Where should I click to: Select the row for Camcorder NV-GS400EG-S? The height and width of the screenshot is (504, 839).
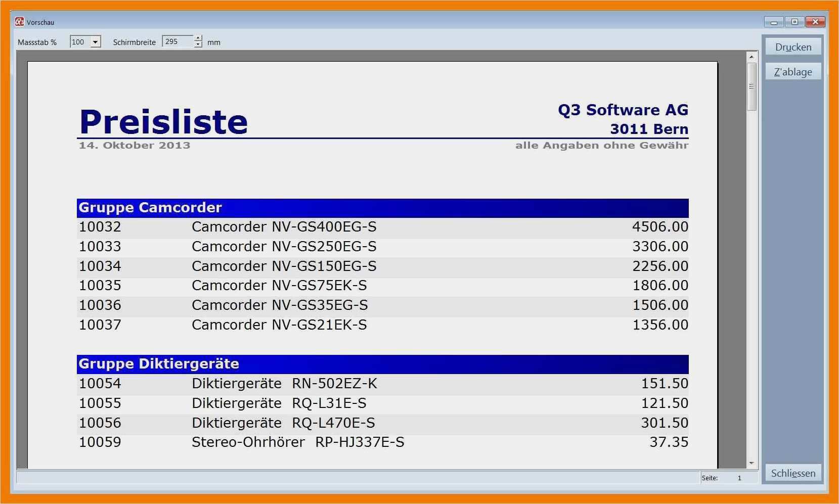pos(382,227)
